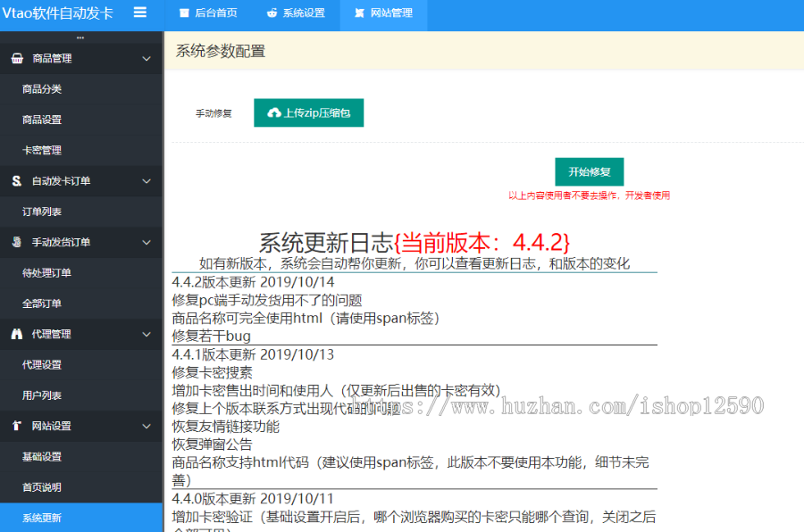Click the 4.4.1版本更新 2019/10/13 line

[x=253, y=354]
